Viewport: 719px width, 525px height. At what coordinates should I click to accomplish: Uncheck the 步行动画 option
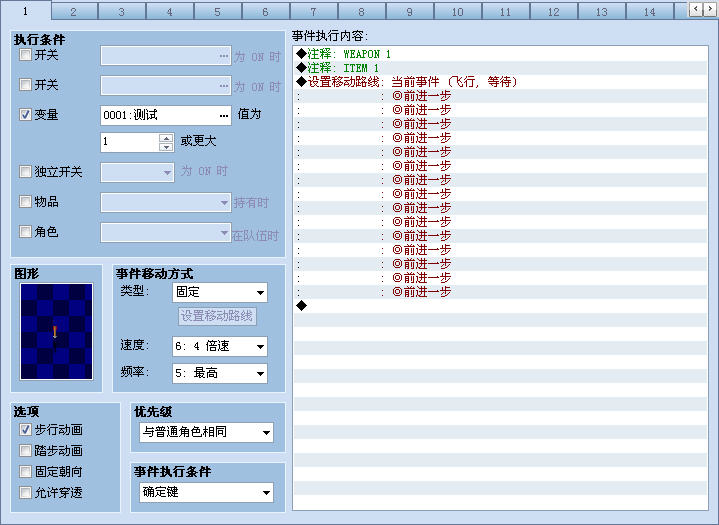25,430
